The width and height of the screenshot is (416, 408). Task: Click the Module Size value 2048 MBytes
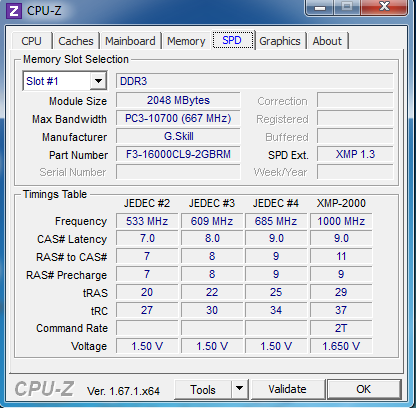pyautogui.click(x=178, y=100)
